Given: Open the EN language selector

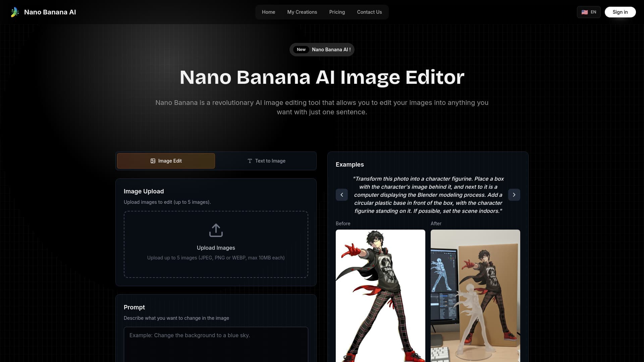Looking at the screenshot, I should point(589,12).
